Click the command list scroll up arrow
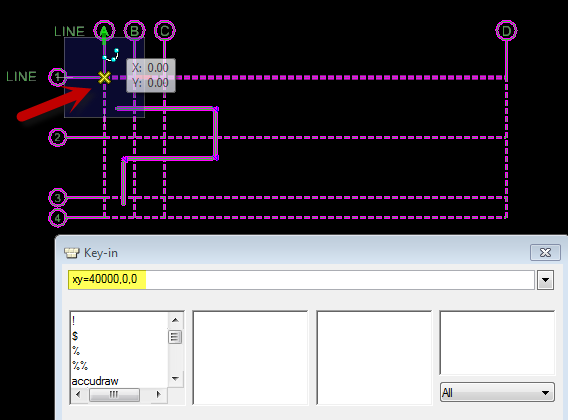Viewport: 568px width, 420px height. point(175,320)
